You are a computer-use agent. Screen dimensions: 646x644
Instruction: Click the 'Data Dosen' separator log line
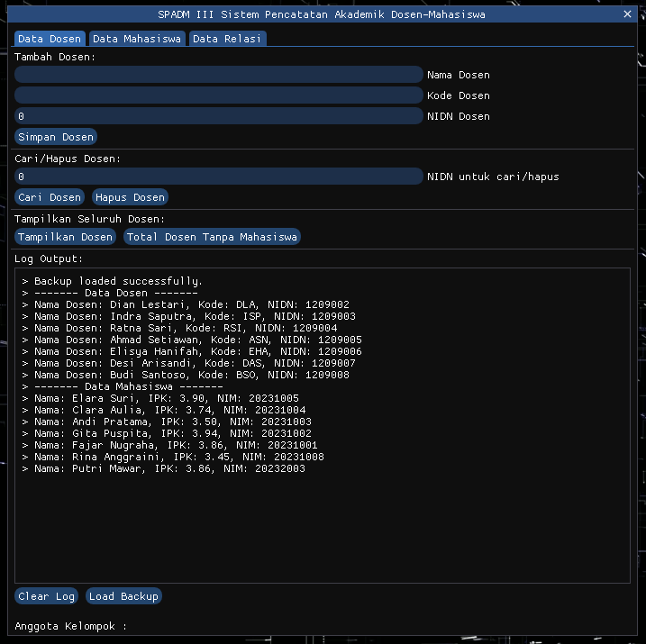point(110,293)
